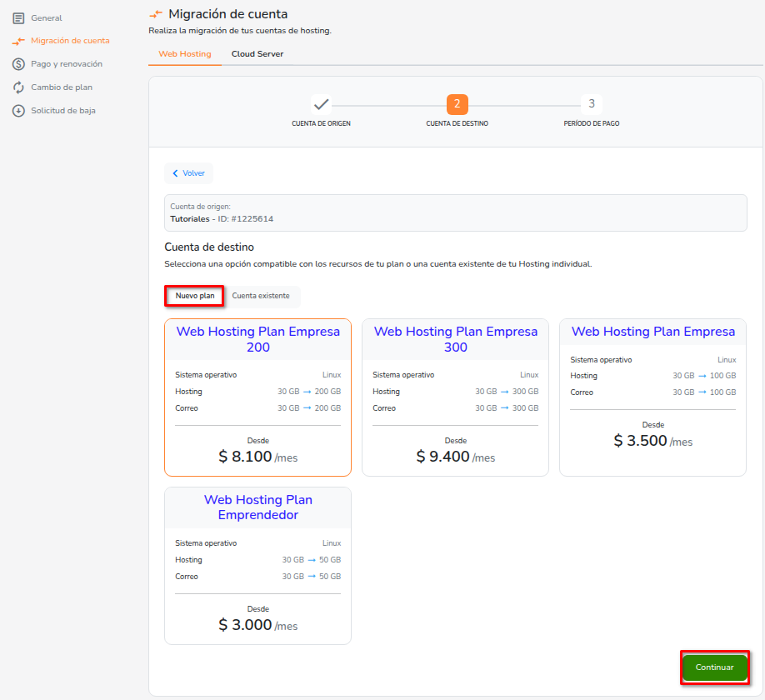The image size is (765, 700).
Task: Click the Pago y renovación dollar icon
Action: [x=18, y=64]
